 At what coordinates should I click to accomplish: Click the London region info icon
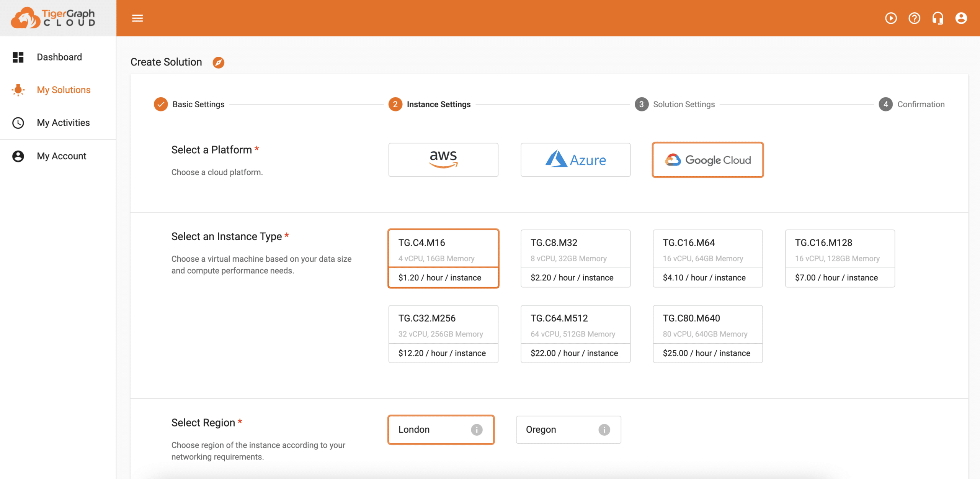click(477, 430)
